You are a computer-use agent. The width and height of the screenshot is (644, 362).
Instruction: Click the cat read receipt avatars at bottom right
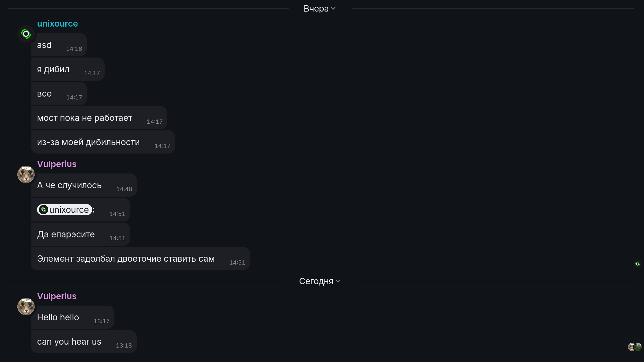634,347
